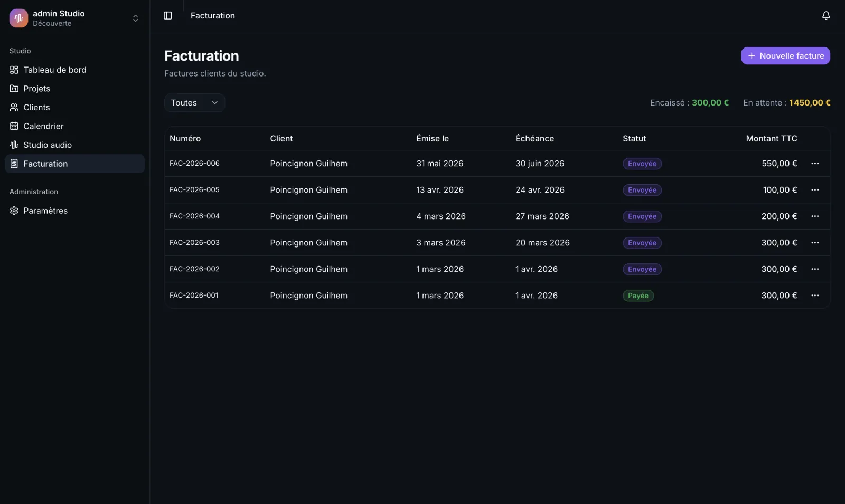Click the Émise le column header
Viewport: 845px width, 504px height.
(433, 138)
